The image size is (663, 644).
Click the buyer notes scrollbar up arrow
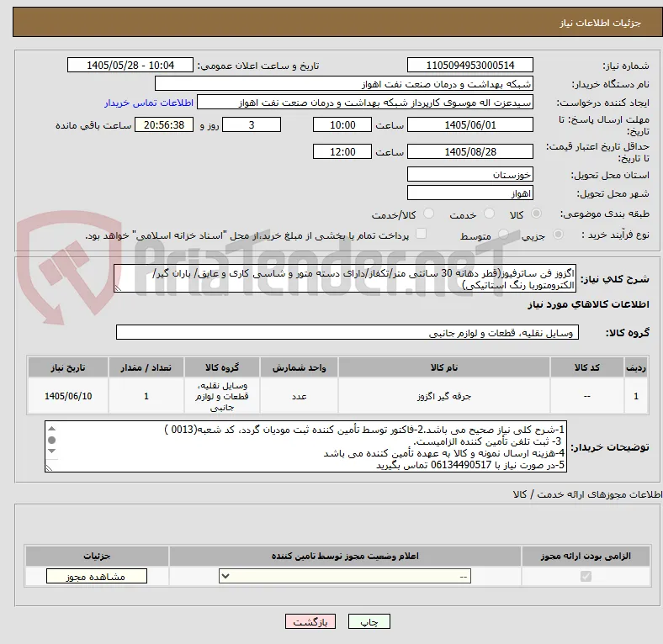coord(51,429)
